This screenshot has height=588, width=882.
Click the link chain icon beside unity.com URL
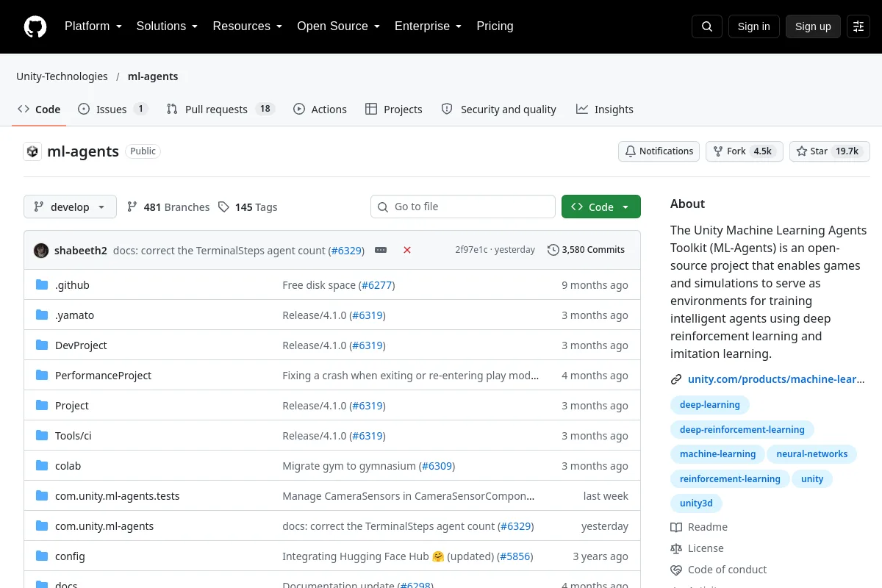[676, 379]
